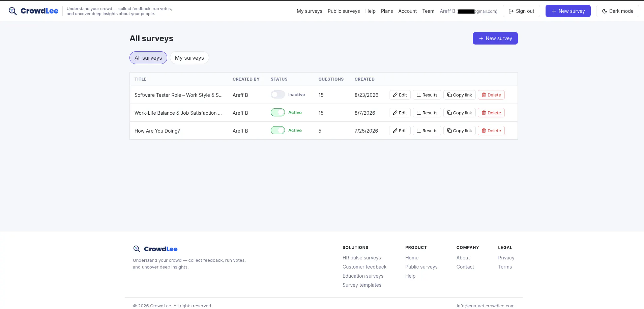
Task: Delete the Work-Life Balance survey
Action: click(x=491, y=113)
